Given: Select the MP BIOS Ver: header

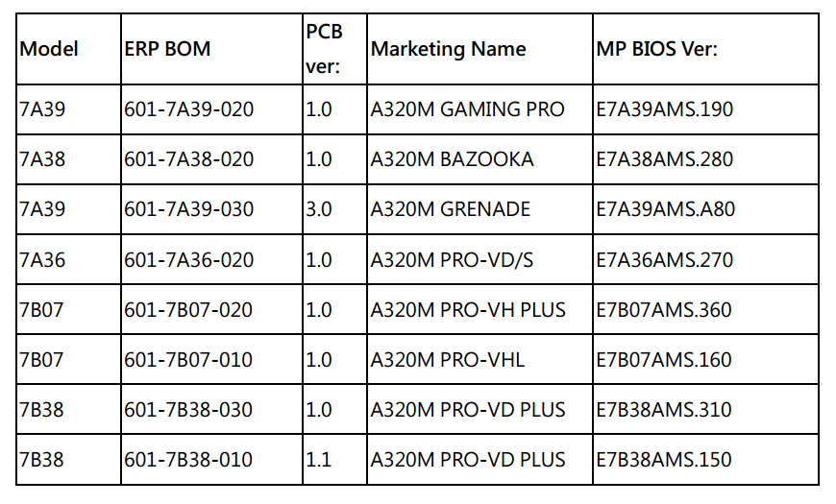Looking at the screenshot, I should [657, 49].
